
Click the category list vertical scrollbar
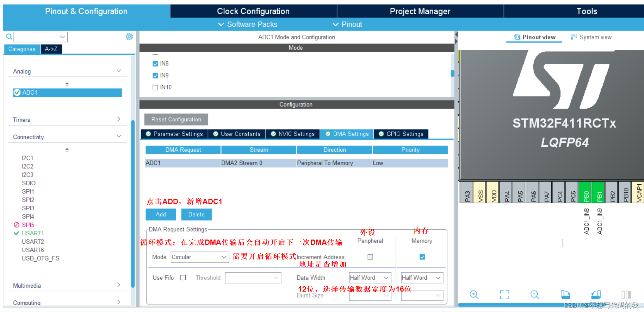133,204
